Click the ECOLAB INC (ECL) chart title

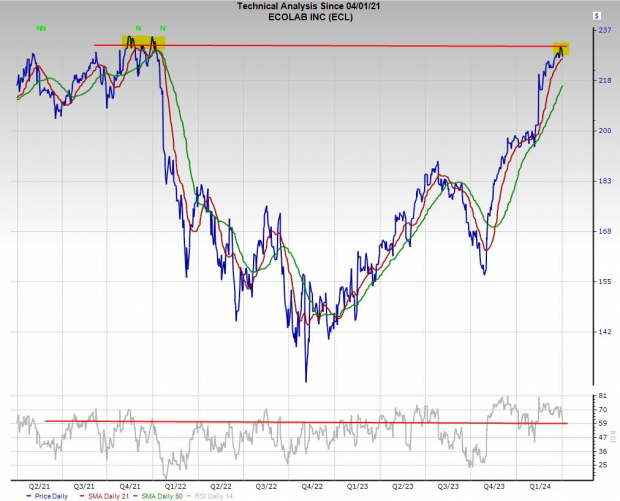coord(306,17)
